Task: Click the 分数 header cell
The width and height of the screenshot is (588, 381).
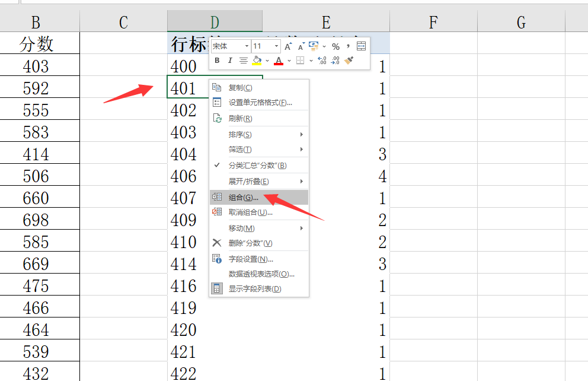Action: click(x=40, y=43)
